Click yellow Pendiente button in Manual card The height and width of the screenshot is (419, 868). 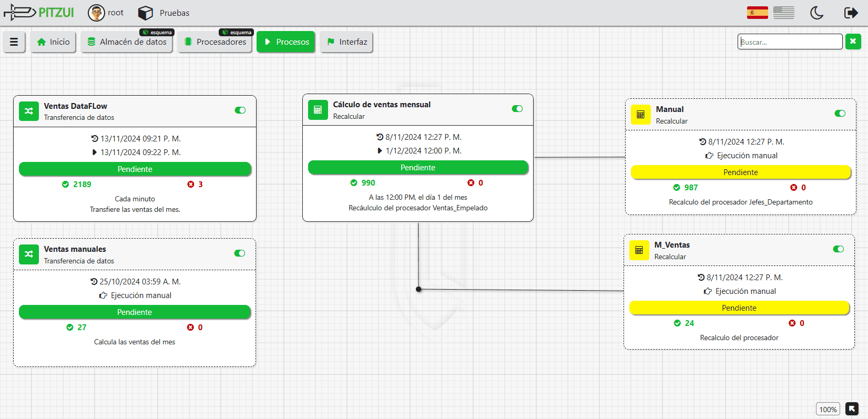(x=741, y=172)
